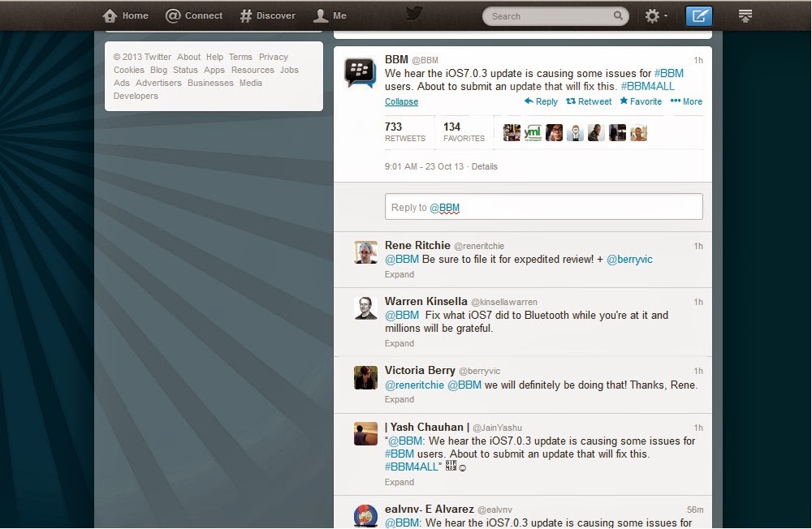The width and height of the screenshot is (812, 529).
Task: Open @reneritchie mention in Victoria's reply
Action: click(x=414, y=385)
